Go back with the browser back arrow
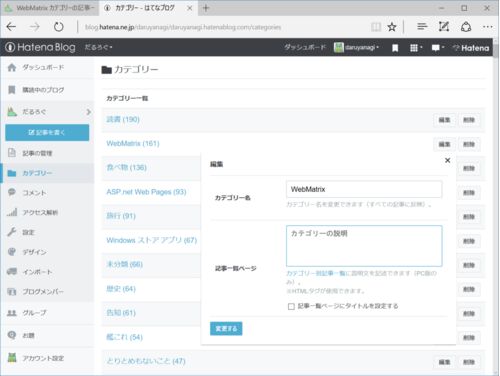The width and height of the screenshot is (500, 376). (x=11, y=27)
